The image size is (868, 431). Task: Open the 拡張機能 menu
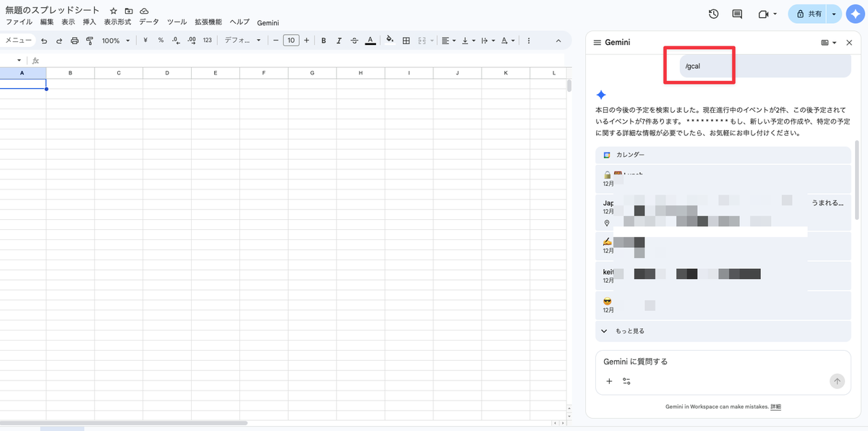point(208,22)
